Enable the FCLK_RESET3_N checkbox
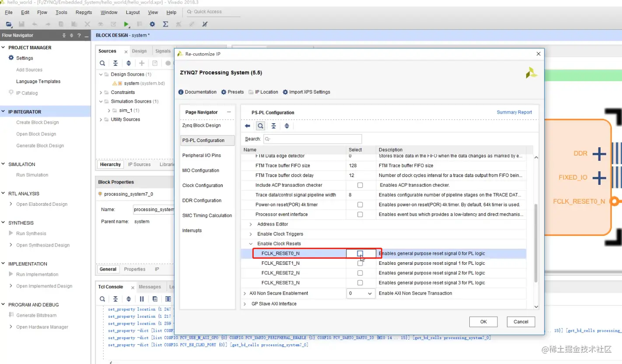The width and height of the screenshot is (622, 364). (x=360, y=283)
